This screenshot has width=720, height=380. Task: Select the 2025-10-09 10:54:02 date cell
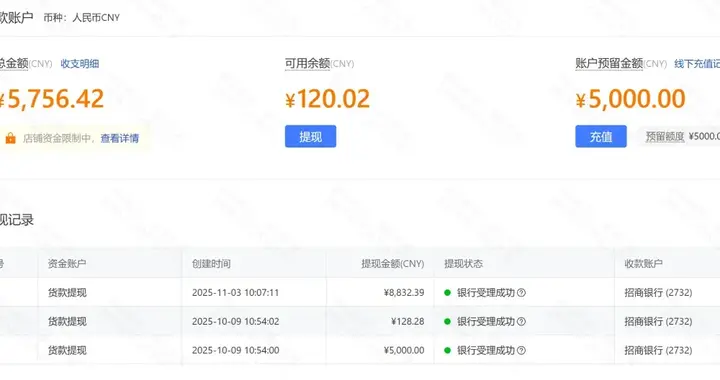tap(236, 322)
